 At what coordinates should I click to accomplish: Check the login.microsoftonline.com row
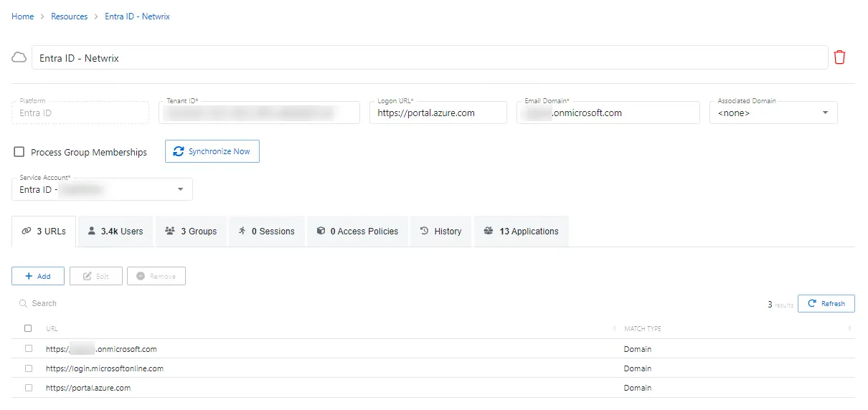point(29,368)
